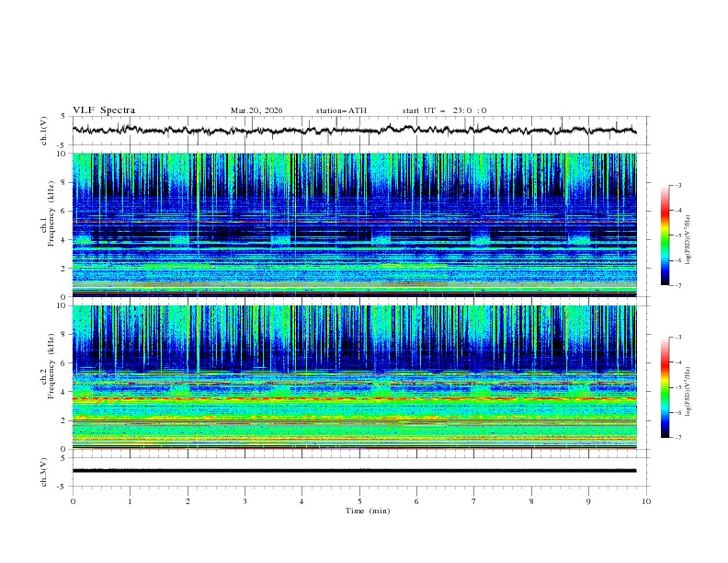
Task: Click the "ch.1(V)" waveform axis label
Action: click(44, 131)
